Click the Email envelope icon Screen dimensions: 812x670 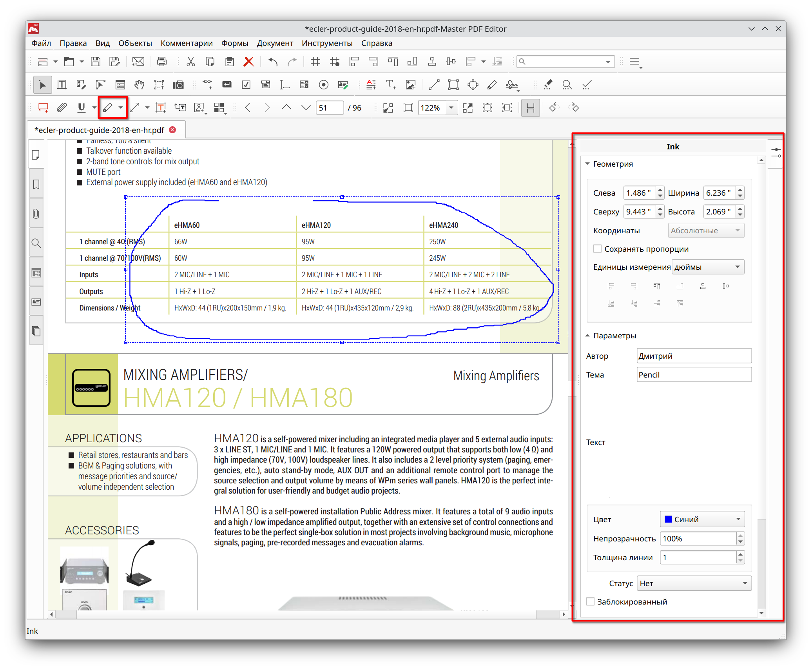[138, 62]
